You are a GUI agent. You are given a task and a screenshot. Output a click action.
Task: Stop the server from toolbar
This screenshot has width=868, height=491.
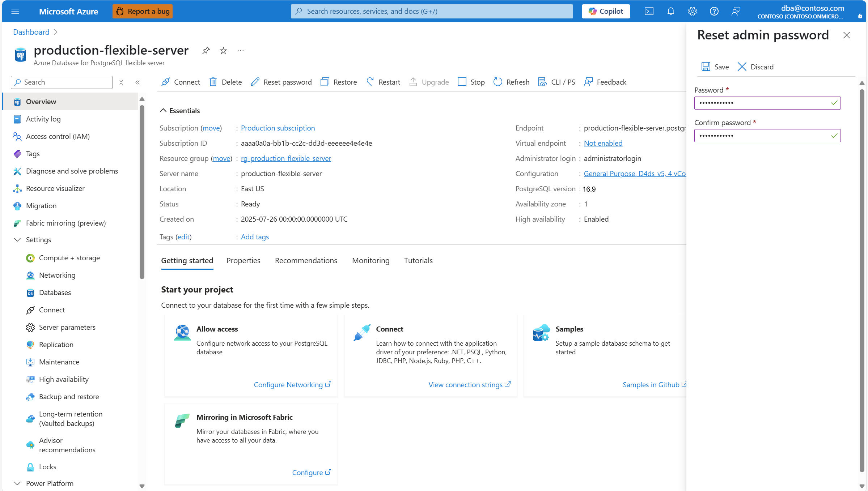pyautogui.click(x=471, y=82)
